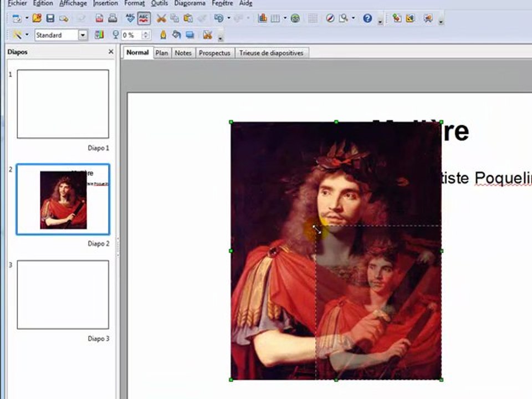Switch to the Plan view tab
This screenshot has height=399, width=532.
click(x=161, y=53)
